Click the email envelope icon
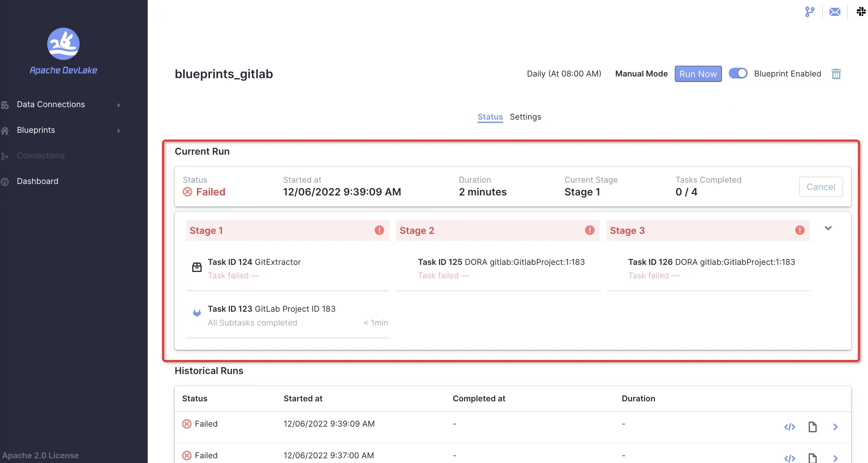 point(835,12)
